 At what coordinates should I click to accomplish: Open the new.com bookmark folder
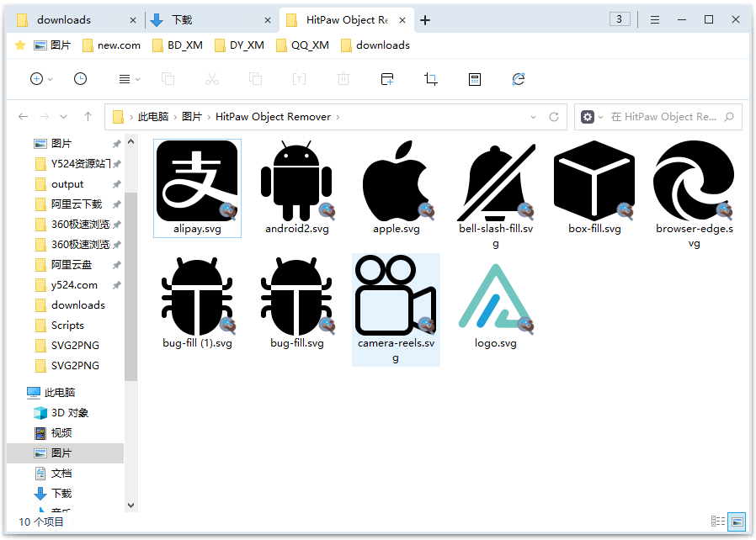pyautogui.click(x=111, y=45)
